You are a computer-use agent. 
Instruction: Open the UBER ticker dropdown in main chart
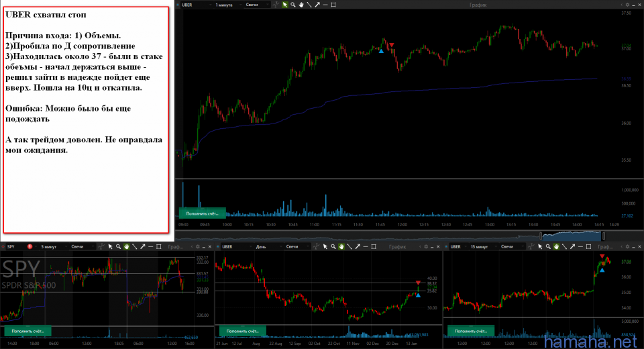(197, 5)
